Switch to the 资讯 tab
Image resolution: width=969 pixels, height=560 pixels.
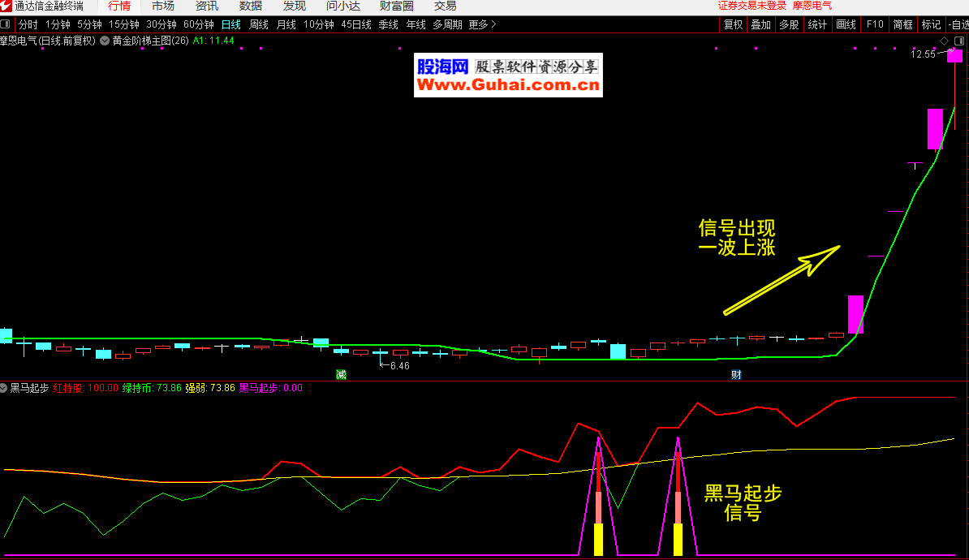[x=206, y=6]
